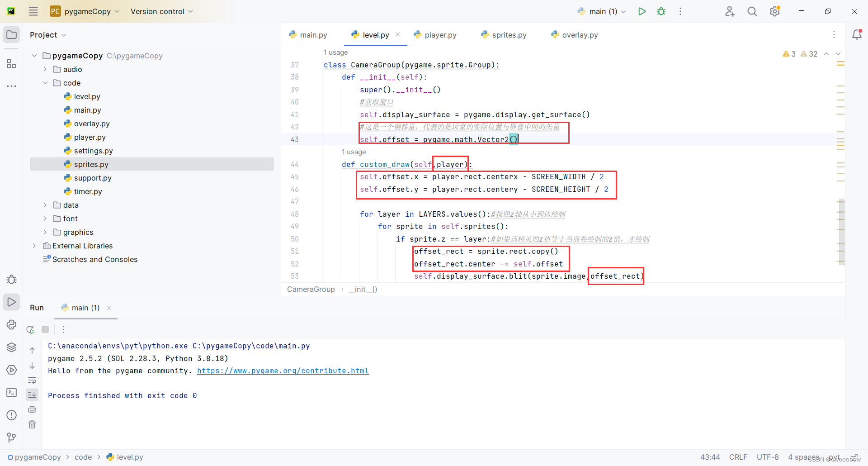This screenshot has height=466, width=868.
Task: Switch to the player.py editor tab
Action: click(435, 35)
